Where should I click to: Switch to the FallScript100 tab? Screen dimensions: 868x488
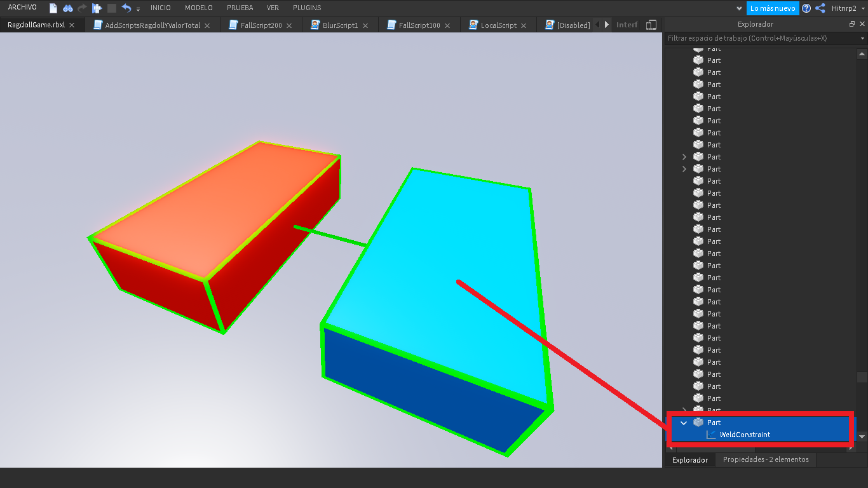click(x=419, y=25)
